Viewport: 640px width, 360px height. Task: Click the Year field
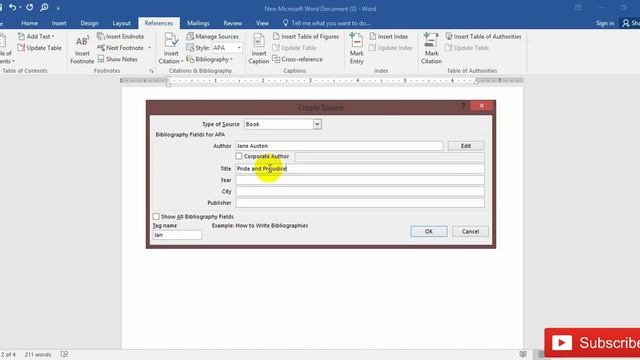360,180
